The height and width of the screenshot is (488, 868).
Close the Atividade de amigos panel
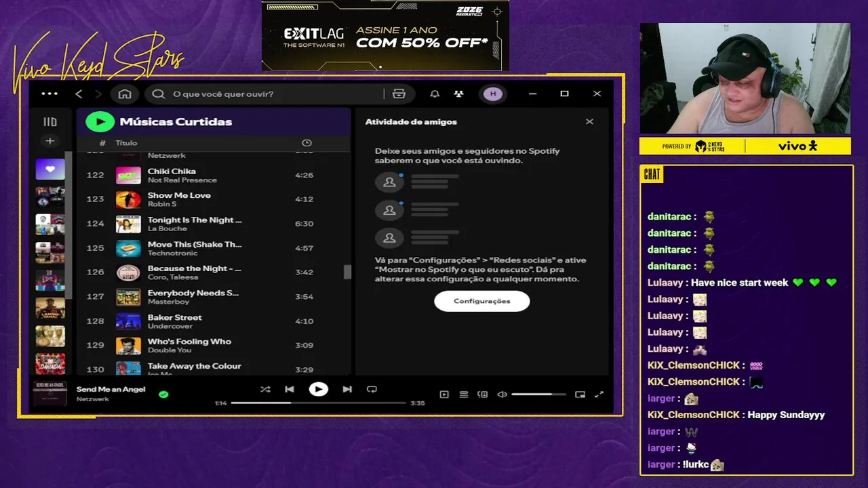(x=589, y=121)
